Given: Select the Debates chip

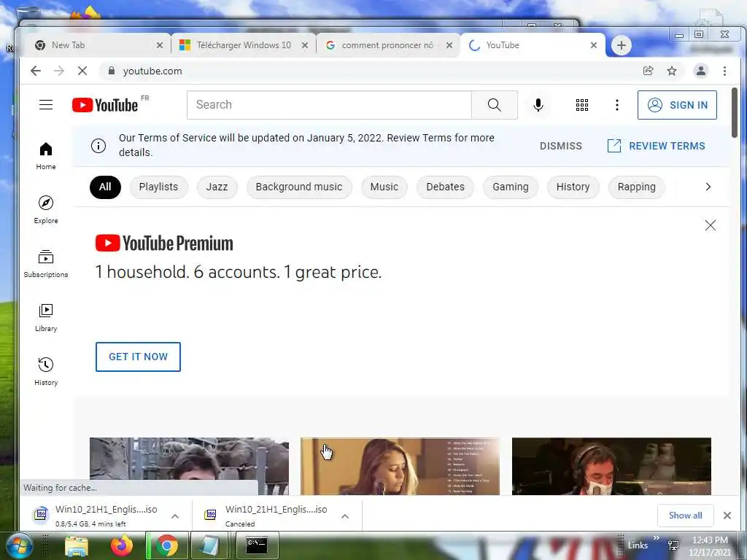Looking at the screenshot, I should (446, 187).
